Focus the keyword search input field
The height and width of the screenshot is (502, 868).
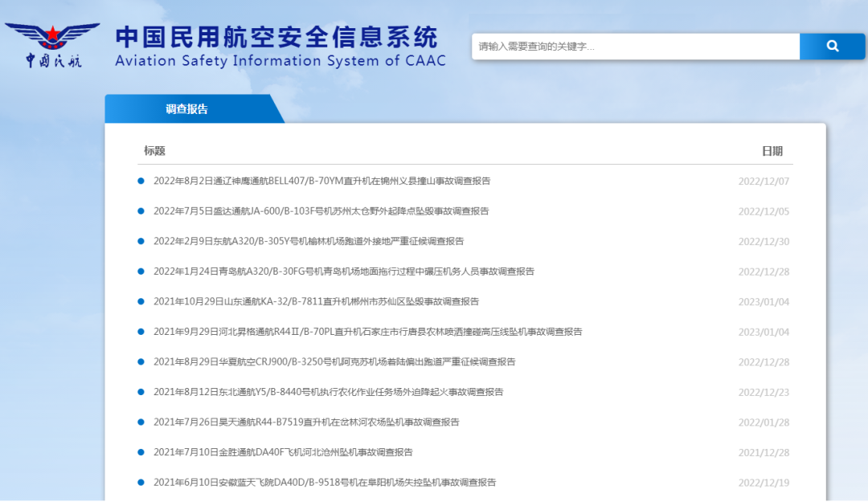coord(636,47)
